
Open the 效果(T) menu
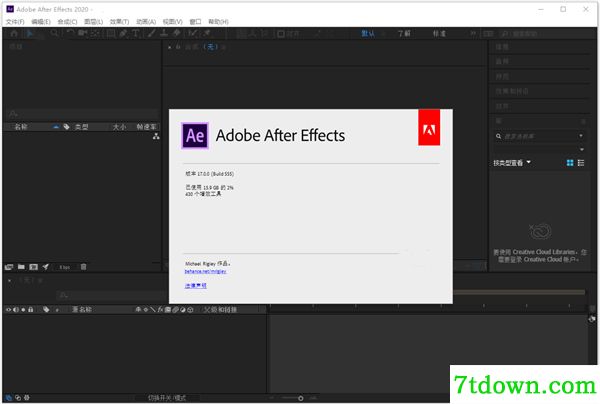coord(119,22)
